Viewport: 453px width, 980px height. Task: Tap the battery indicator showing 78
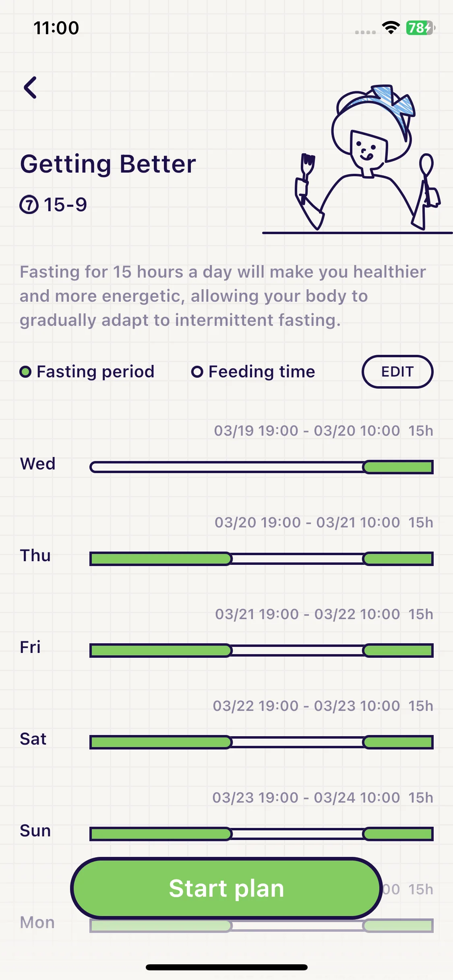(x=420, y=28)
